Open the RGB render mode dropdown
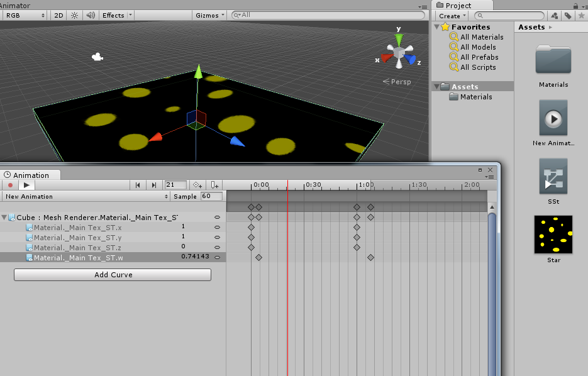588x376 pixels. (25, 15)
